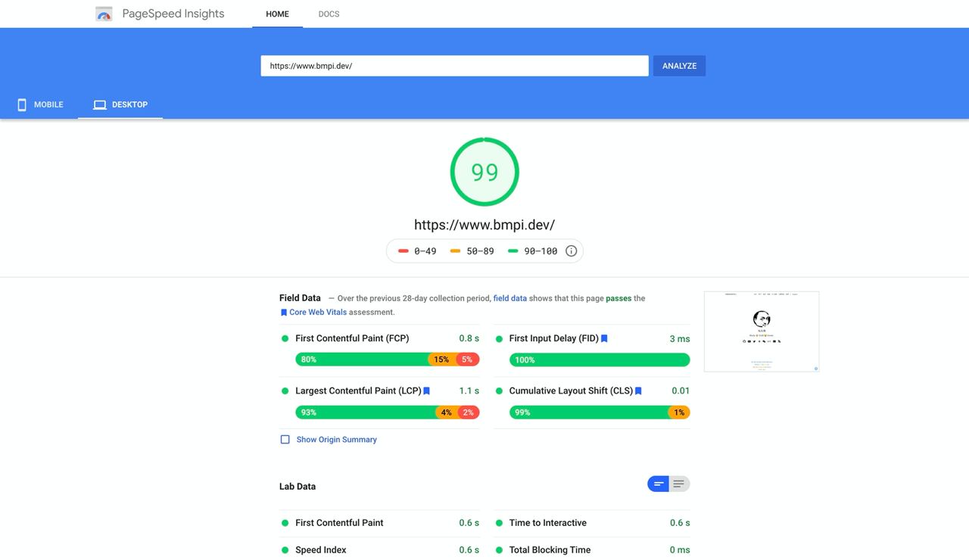Click the Core Web Vitals bookmark icon
The height and width of the screenshot is (560, 969).
point(284,313)
